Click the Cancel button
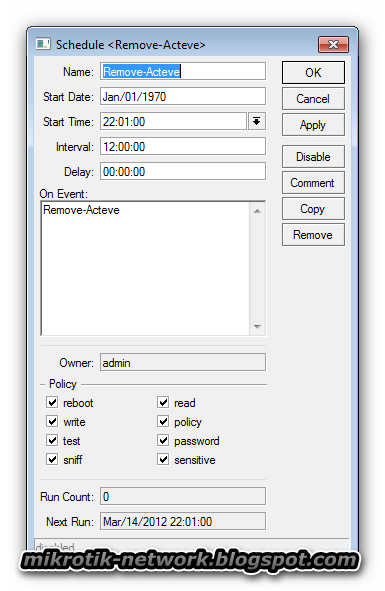 click(313, 98)
